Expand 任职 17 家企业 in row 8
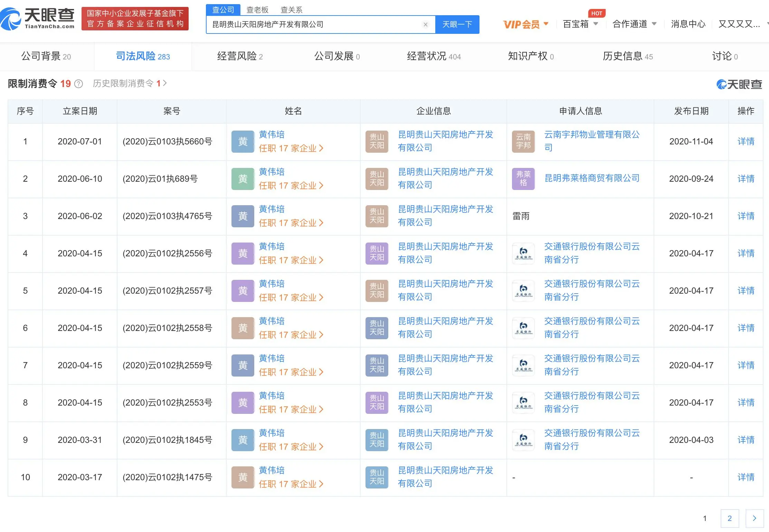Screen dimensions: 769x532 point(291,410)
